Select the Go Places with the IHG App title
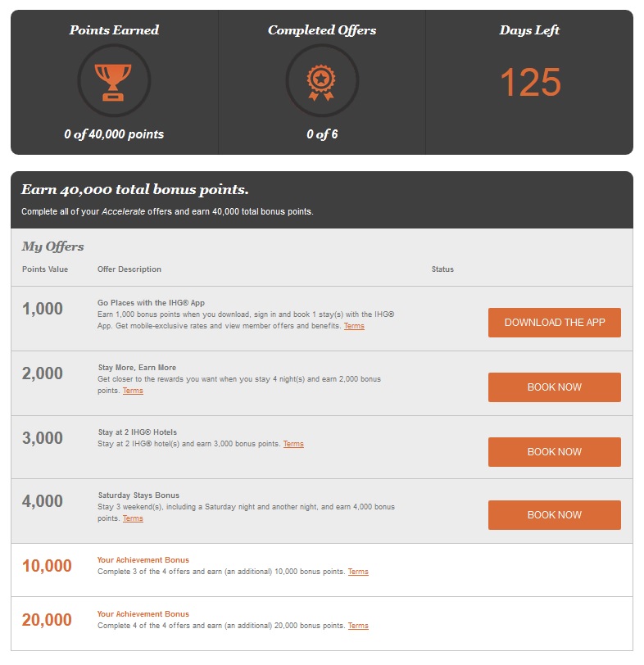Viewport: 644px width, 665px height. 151,303
